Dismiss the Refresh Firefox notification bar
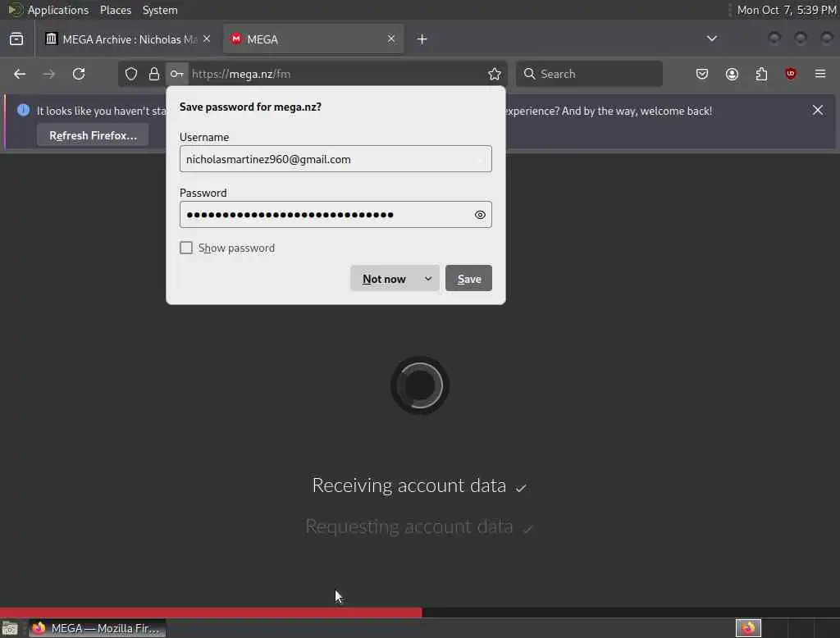This screenshot has width=840, height=638. coord(818,111)
